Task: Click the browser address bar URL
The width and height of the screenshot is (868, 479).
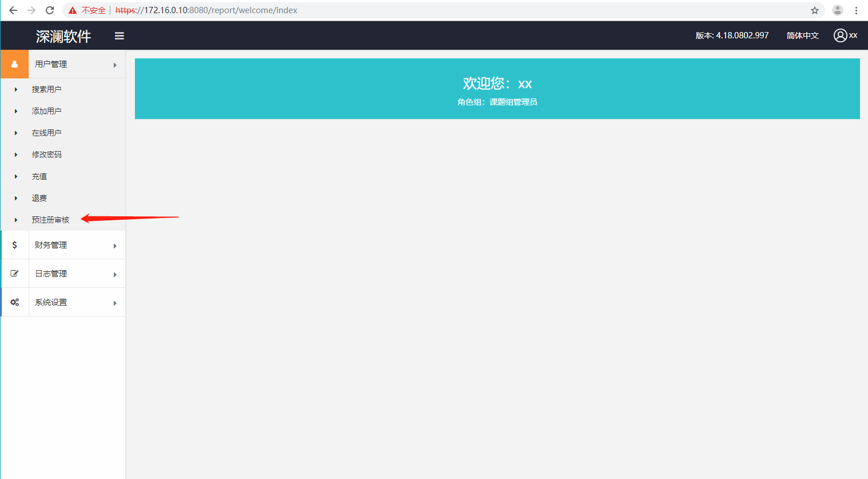Action: point(206,10)
